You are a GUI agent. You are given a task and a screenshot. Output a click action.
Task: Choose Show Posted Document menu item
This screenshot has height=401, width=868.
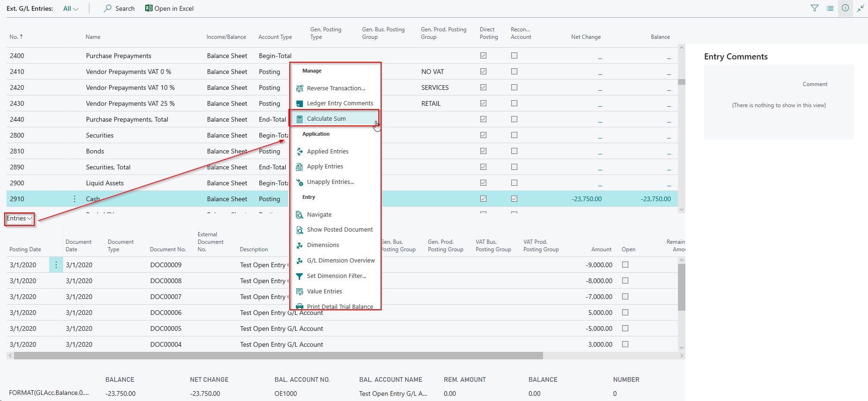coord(339,230)
